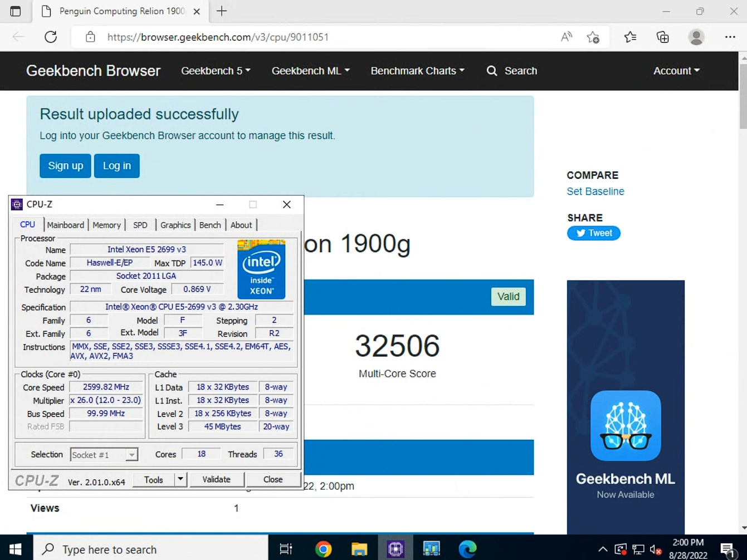Click the browser back arrow

tap(18, 37)
